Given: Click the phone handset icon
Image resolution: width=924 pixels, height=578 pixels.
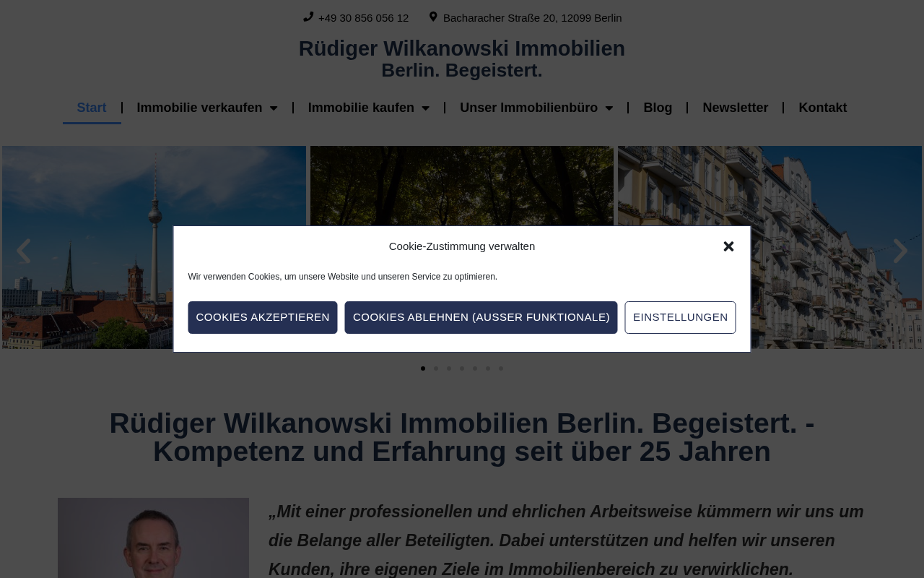Looking at the screenshot, I should click(x=308, y=17).
